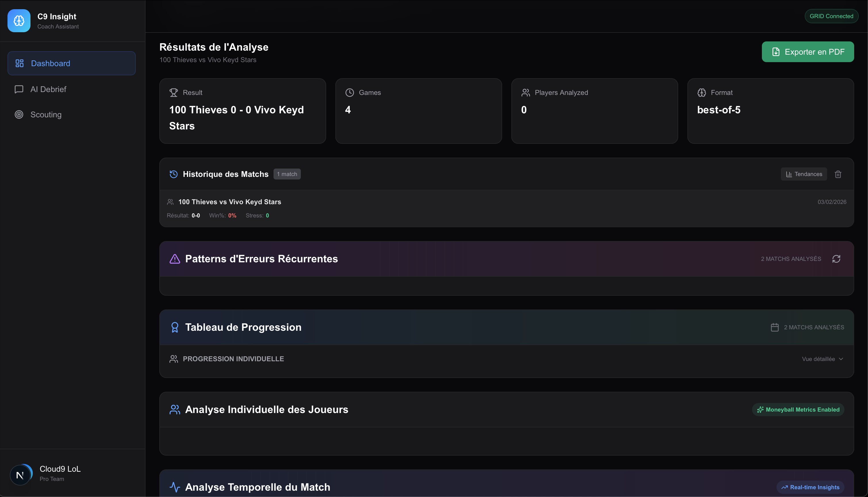
Task: Delete match history with trash icon
Action: pos(838,174)
